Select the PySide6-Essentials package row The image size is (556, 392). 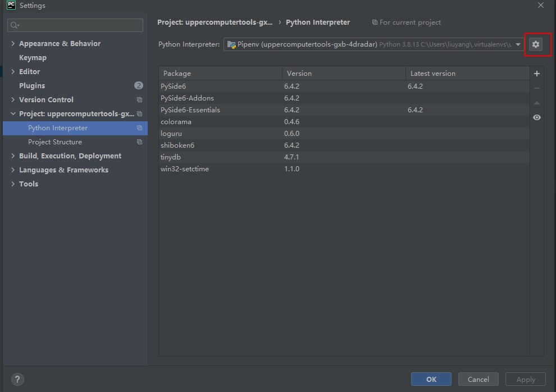tap(344, 110)
